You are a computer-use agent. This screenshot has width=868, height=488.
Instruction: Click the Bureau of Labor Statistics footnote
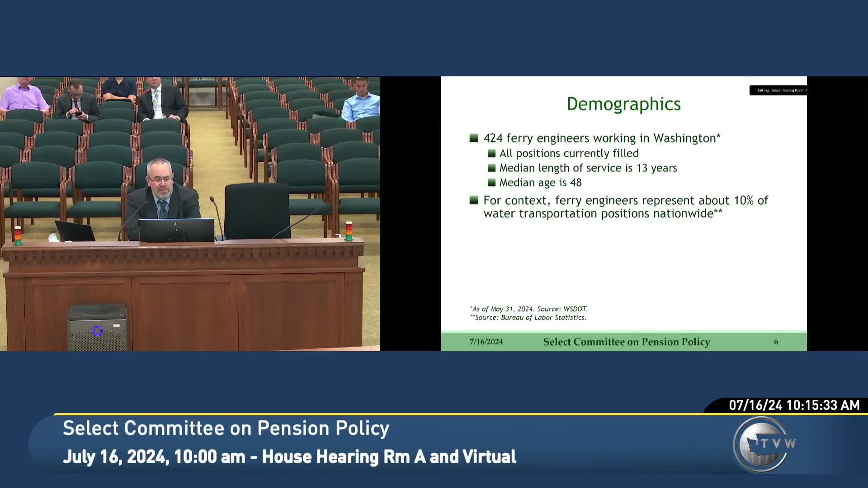pos(528,318)
